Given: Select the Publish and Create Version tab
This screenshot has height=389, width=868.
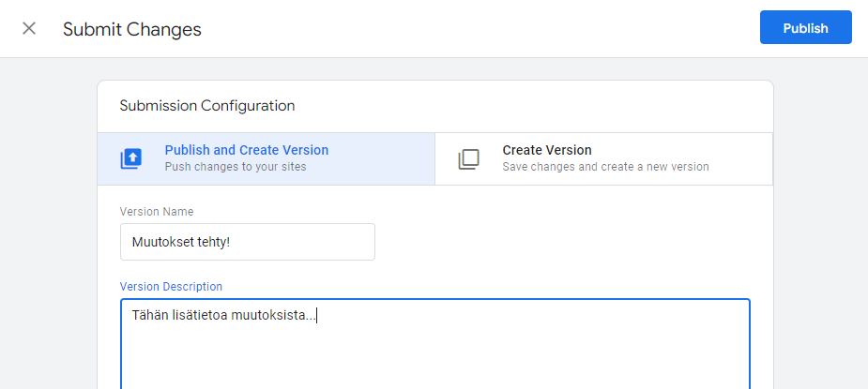Looking at the screenshot, I should tap(266, 158).
